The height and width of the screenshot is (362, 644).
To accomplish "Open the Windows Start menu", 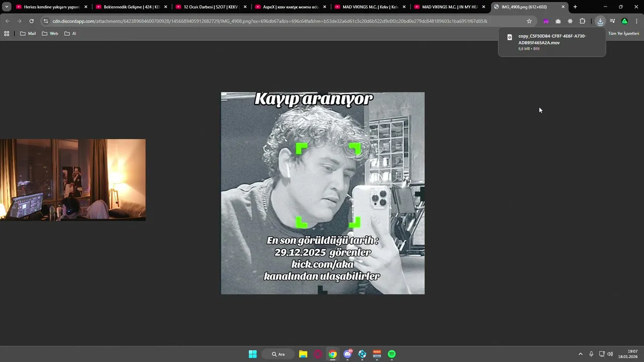I will 253,354.
